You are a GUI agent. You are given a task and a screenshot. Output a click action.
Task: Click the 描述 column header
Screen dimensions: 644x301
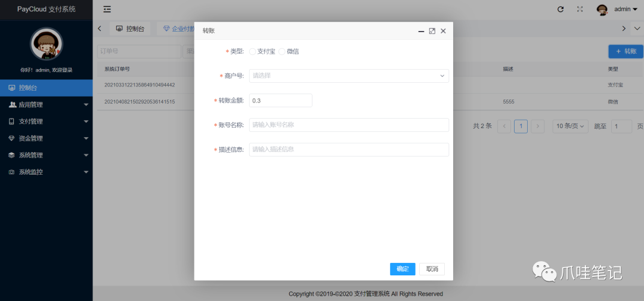pyautogui.click(x=507, y=69)
